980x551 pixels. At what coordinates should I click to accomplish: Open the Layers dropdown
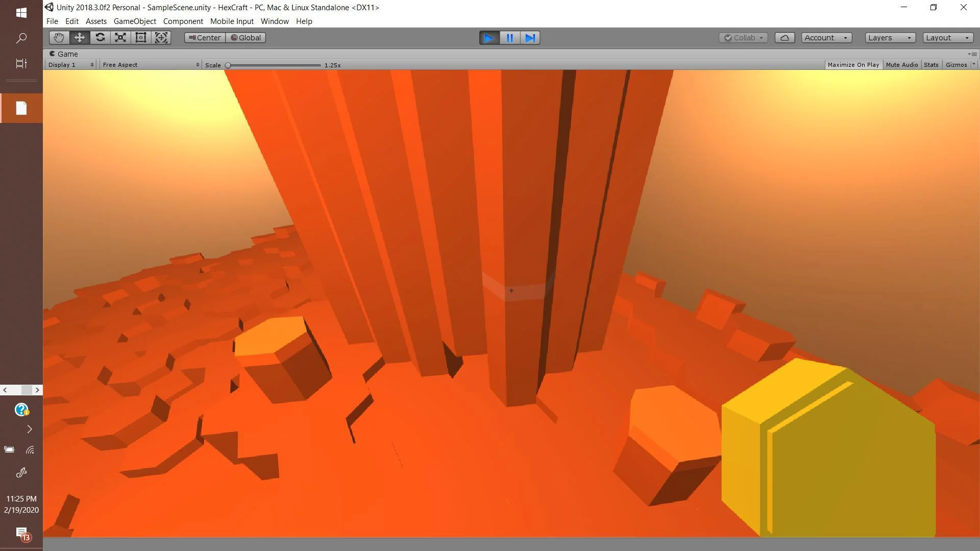pos(890,38)
